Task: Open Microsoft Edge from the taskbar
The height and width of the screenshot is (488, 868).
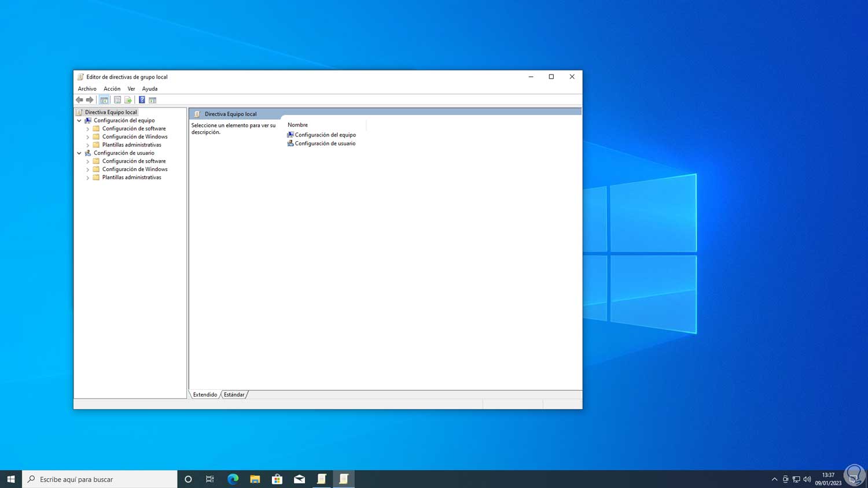Action: [x=233, y=479]
